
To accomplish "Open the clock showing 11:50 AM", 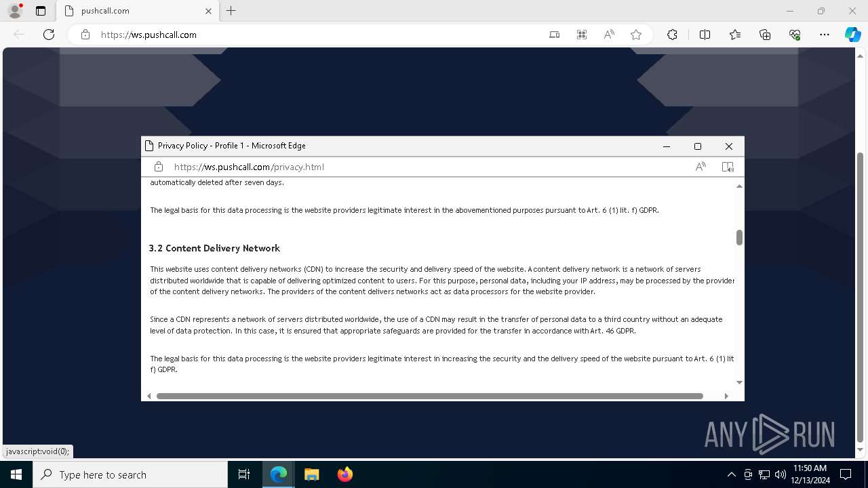I will click(x=810, y=474).
